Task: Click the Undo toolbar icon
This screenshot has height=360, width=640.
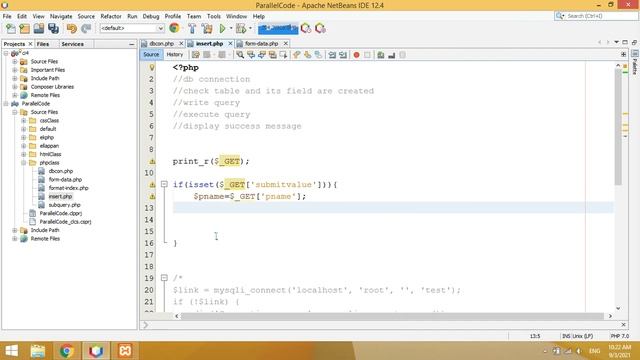Action: click(x=72, y=28)
